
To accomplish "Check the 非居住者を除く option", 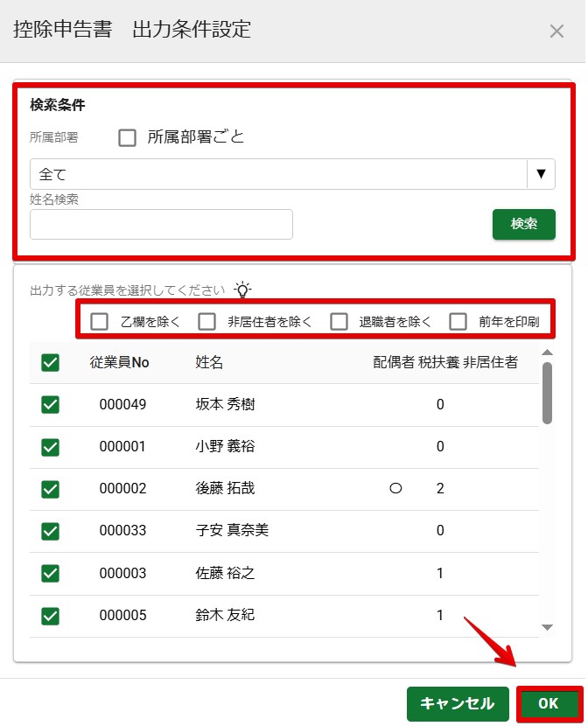I will 206,321.
